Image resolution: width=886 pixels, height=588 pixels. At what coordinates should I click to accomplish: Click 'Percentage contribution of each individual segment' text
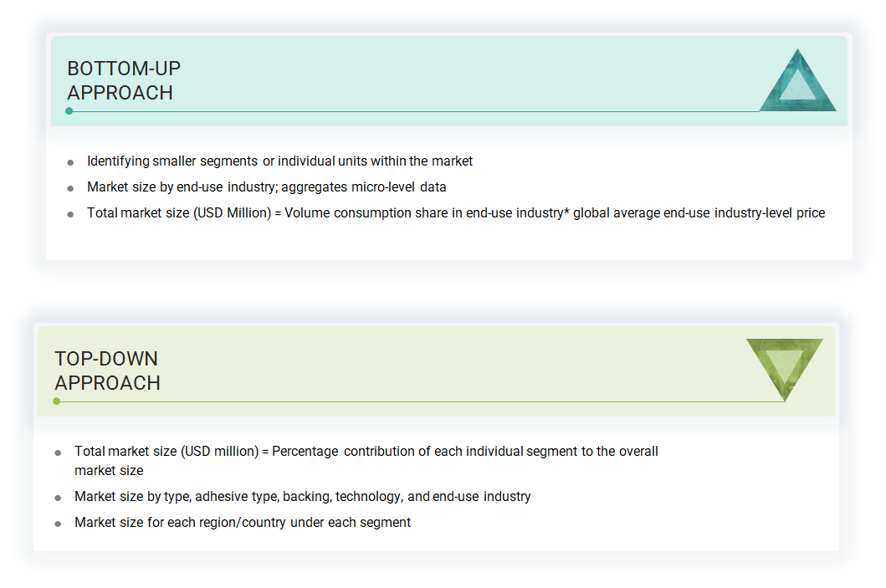coord(366,452)
